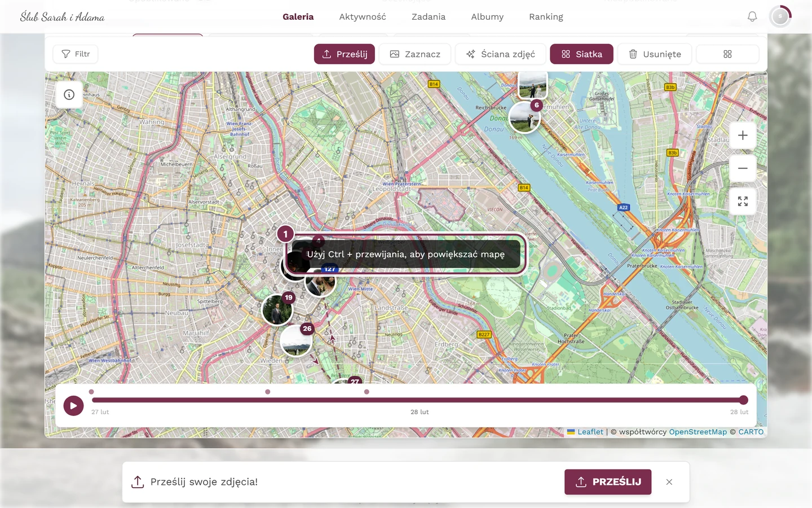Open the notifications bell
812x508 pixels.
pos(752,17)
